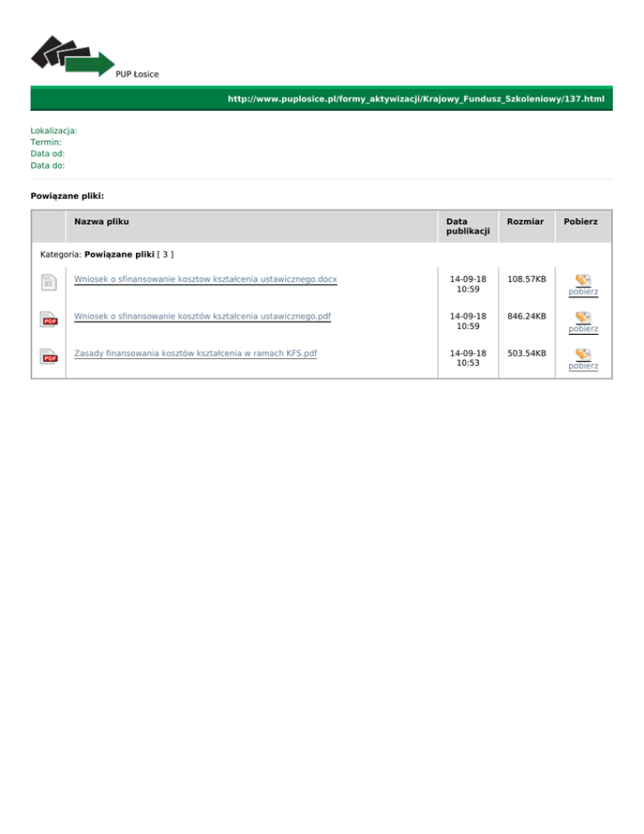Click the PDF icon beside Wniosek o sfinansowanie .pdf
This screenshot has width=644, height=834.
pyautogui.click(x=49, y=320)
